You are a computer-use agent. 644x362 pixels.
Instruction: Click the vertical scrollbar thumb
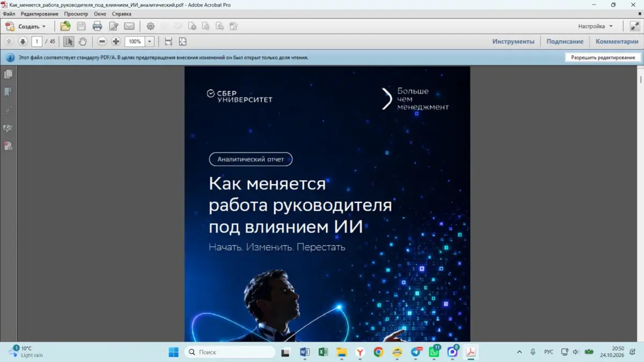(x=641, y=79)
